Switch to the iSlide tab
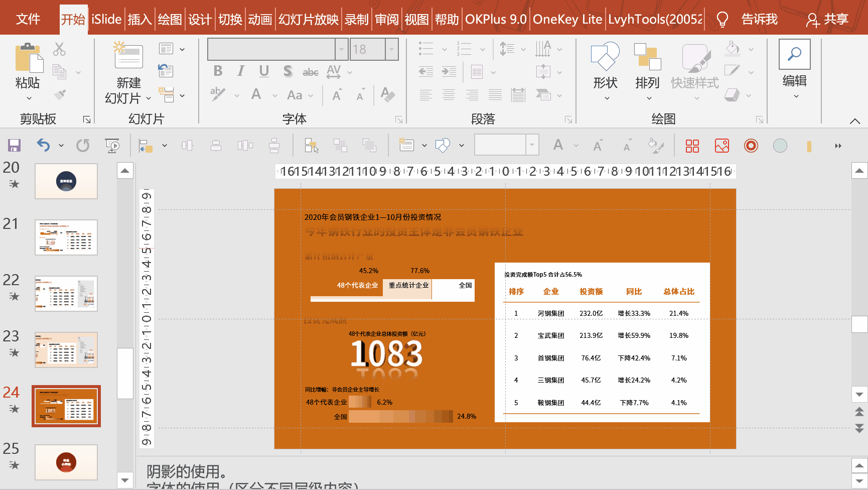868x490 pixels. (x=106, y=20)
